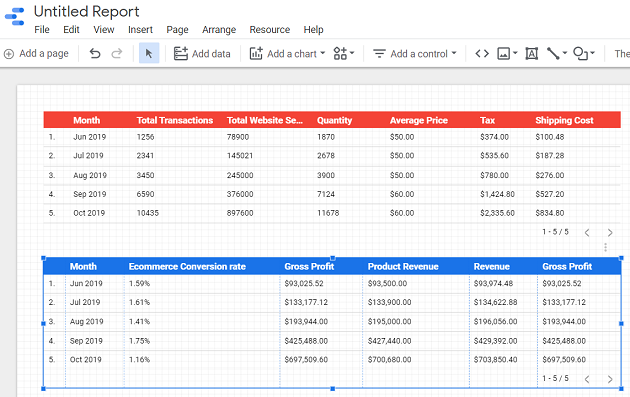Open the Arrange menu
The height and width of the screenshot is (397, 630).
click(219, 30)
